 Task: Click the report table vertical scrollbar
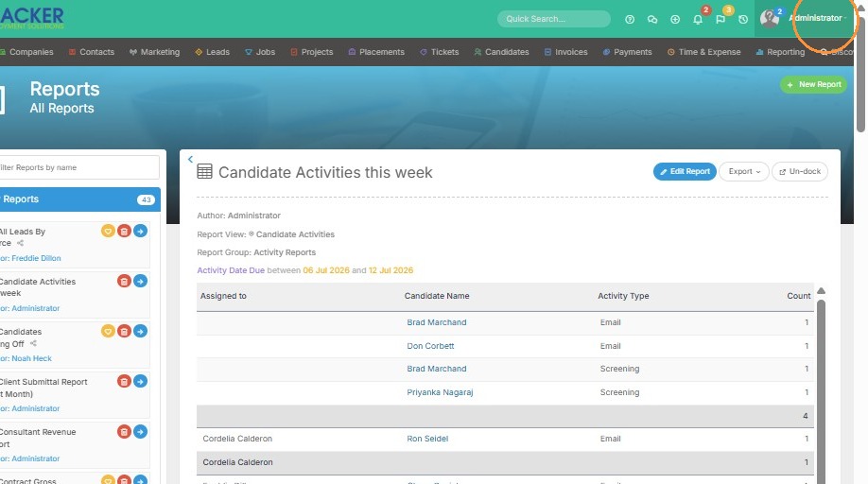coord(821,388)
